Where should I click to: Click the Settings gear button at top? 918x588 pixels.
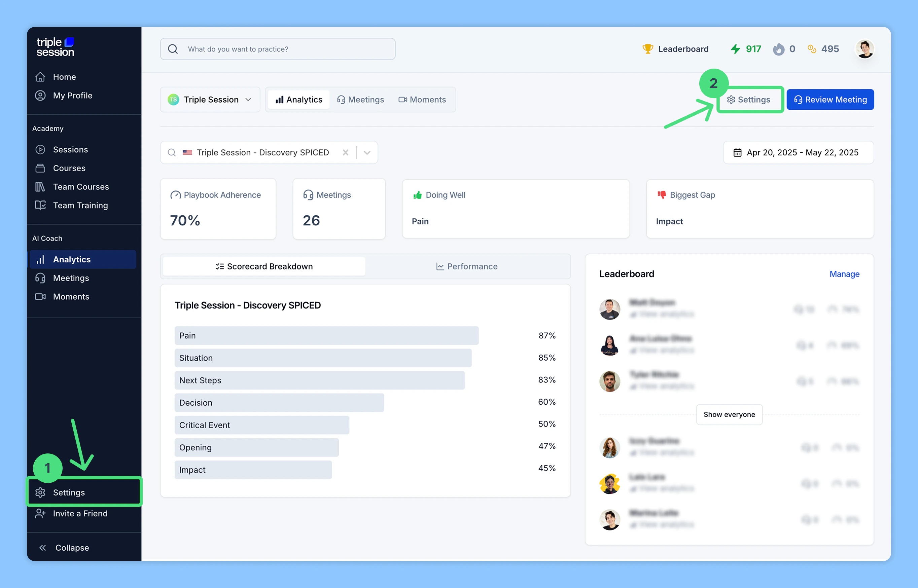(x=748, y=100)
